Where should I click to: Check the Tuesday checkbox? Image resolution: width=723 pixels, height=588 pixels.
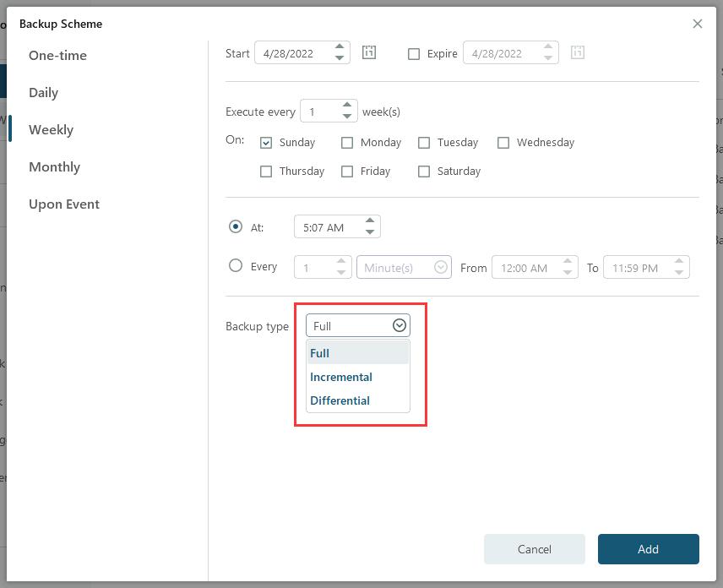tap(424, 143)
